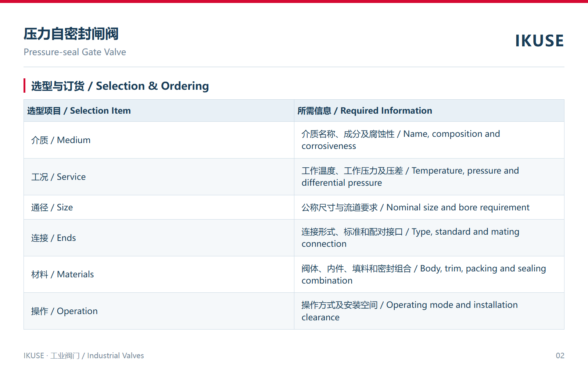The image size is (588, 370).
Task: Click the Nominal size and bore requirement cell
Action: click(x=429, y=207)
